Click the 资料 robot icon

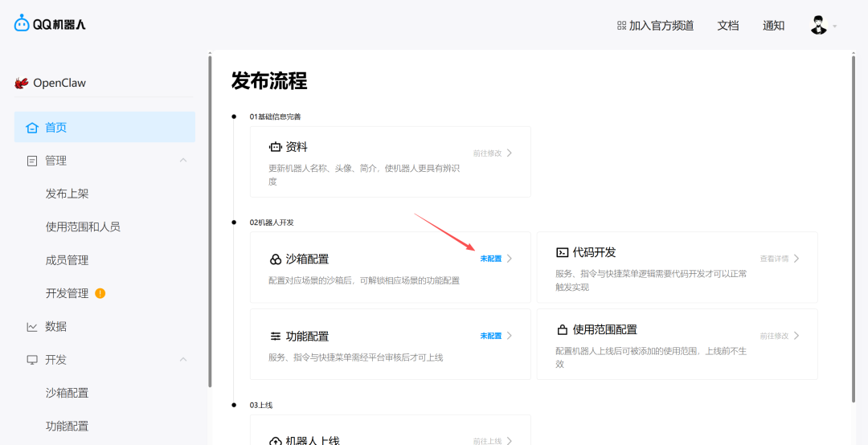[276, 147]
